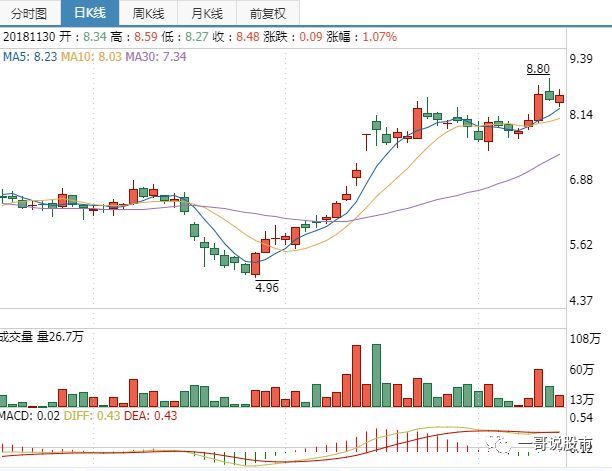Click the high price 8.59 value
Screen dimensions: 612x471
coord(146,37)
